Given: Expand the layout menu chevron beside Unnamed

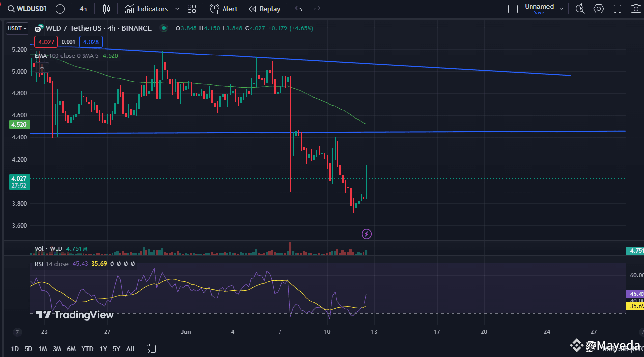Looking at the screenshot, I should click(561, 8).
